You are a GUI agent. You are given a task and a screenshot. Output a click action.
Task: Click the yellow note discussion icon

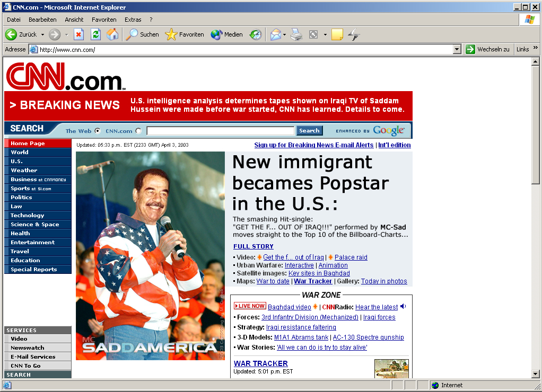337,34
